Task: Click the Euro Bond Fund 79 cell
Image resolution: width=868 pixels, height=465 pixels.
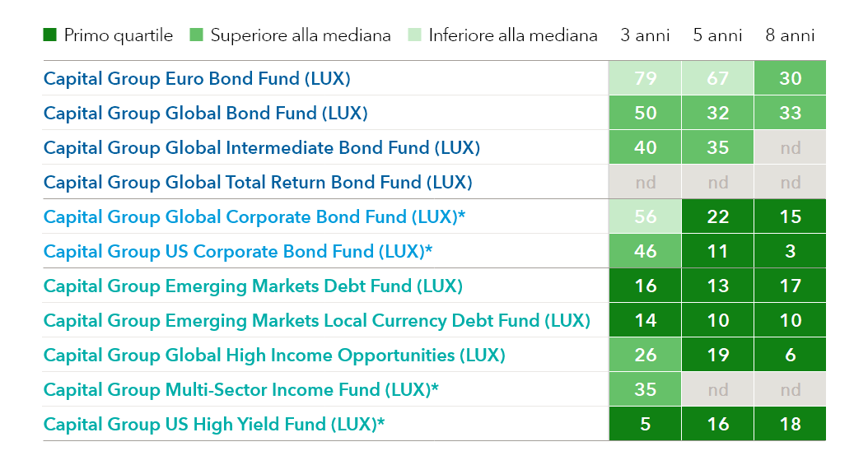Action: pyautogui.click(x=645, y=78)
